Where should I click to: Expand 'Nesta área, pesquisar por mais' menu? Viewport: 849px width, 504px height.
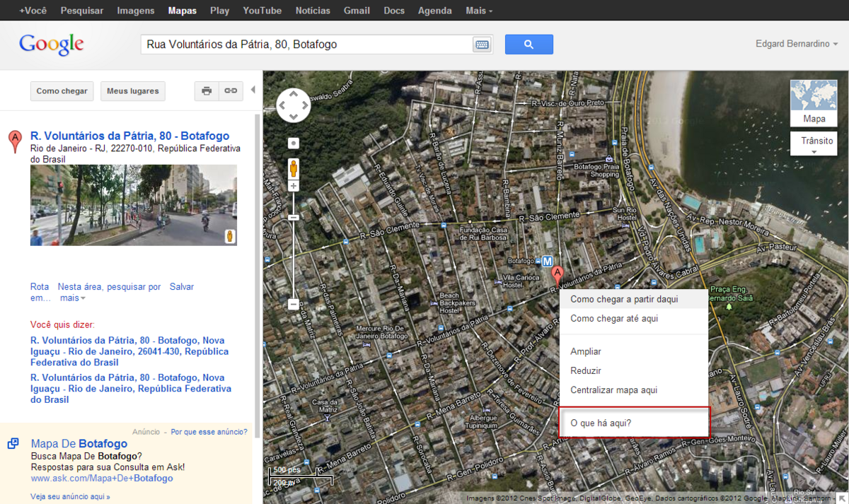[x=109, y=292]
